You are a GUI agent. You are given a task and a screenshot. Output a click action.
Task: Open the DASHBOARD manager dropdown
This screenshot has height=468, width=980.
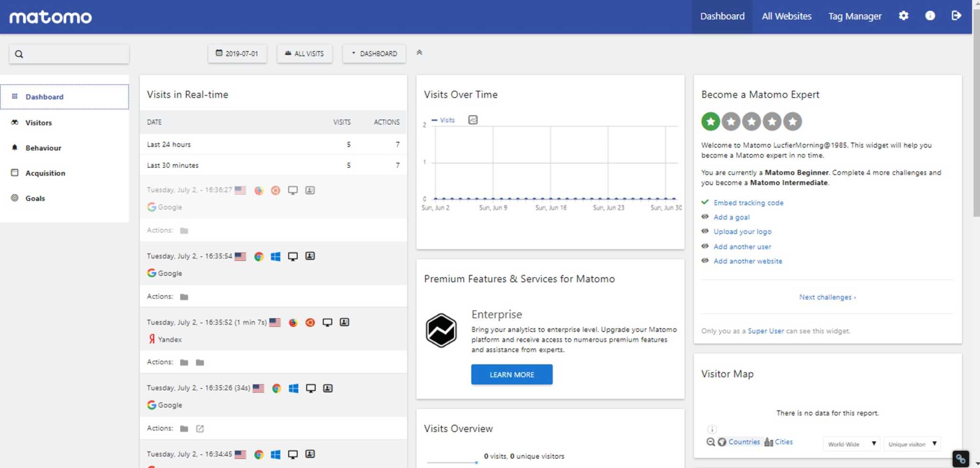point(374,54)
